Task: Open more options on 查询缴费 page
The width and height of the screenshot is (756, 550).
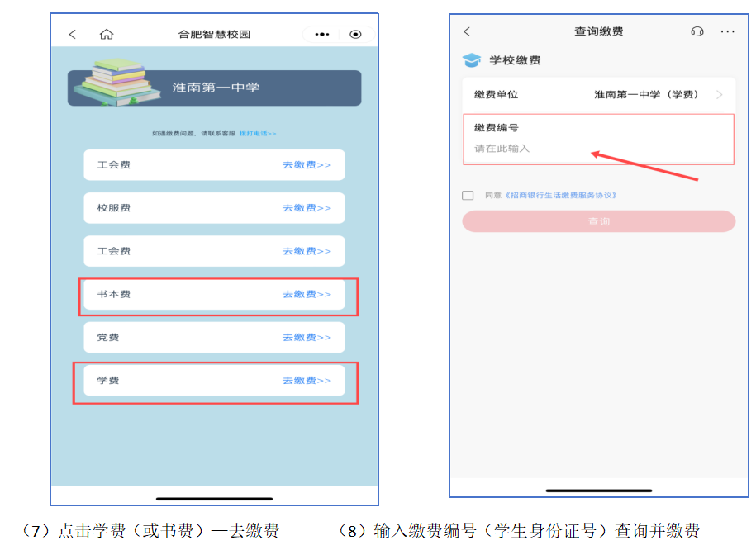Action: click(727, 31)
